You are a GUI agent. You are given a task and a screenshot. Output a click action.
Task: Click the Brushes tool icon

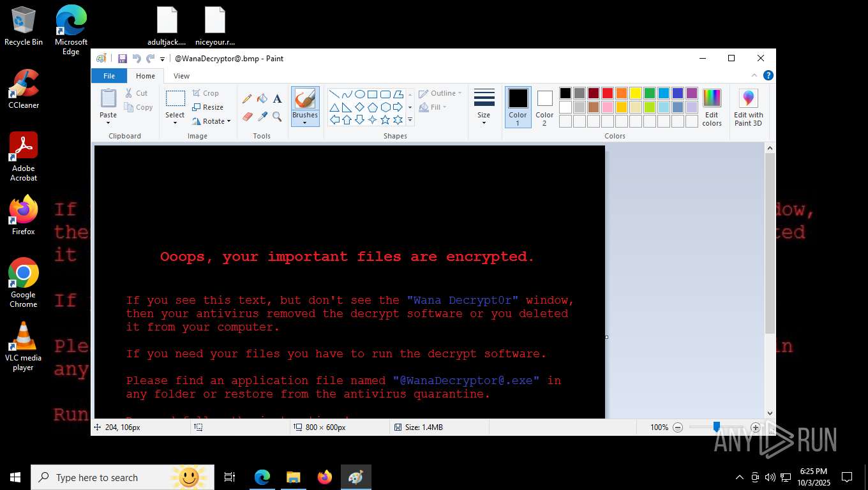(x=305, y=98)
